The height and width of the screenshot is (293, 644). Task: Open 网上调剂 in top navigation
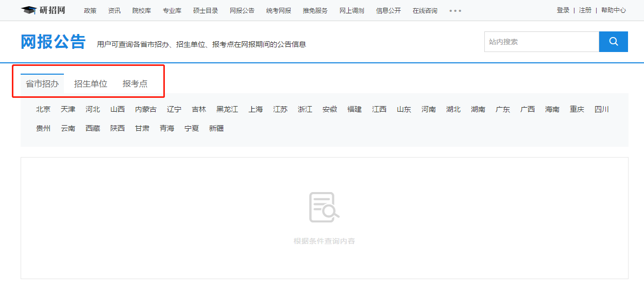[x=352, y=11]
